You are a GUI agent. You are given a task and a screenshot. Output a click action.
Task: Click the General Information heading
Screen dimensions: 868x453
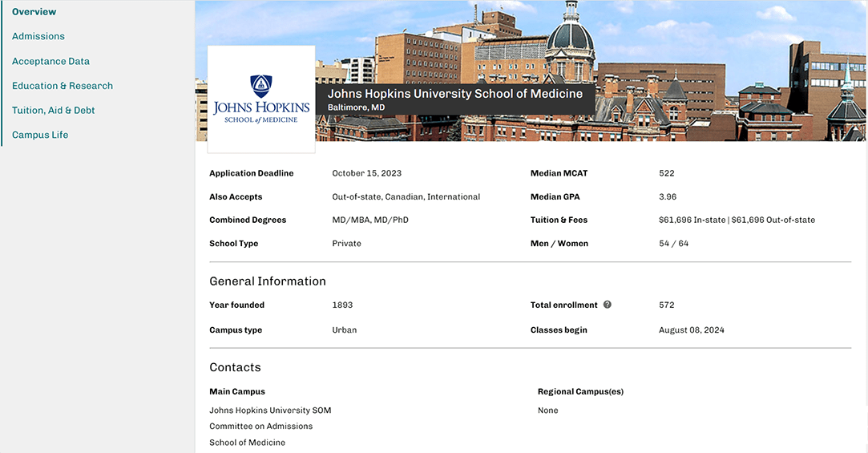pyautogui.click(x=268, y=281)
